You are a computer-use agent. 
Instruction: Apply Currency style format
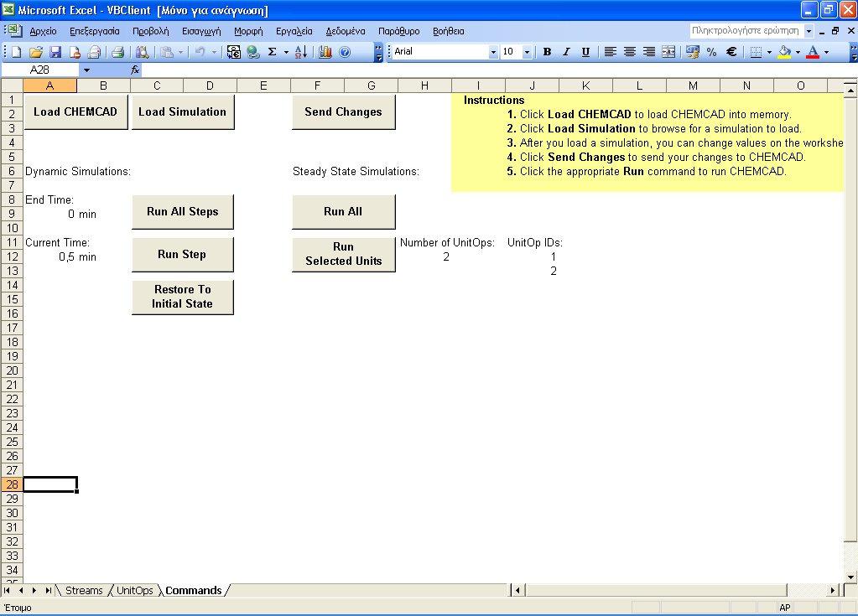(692, 52)
